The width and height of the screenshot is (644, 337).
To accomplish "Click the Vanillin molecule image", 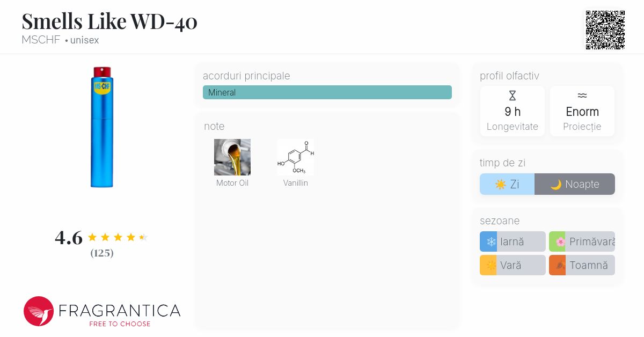I will click(x=296, y=157).
